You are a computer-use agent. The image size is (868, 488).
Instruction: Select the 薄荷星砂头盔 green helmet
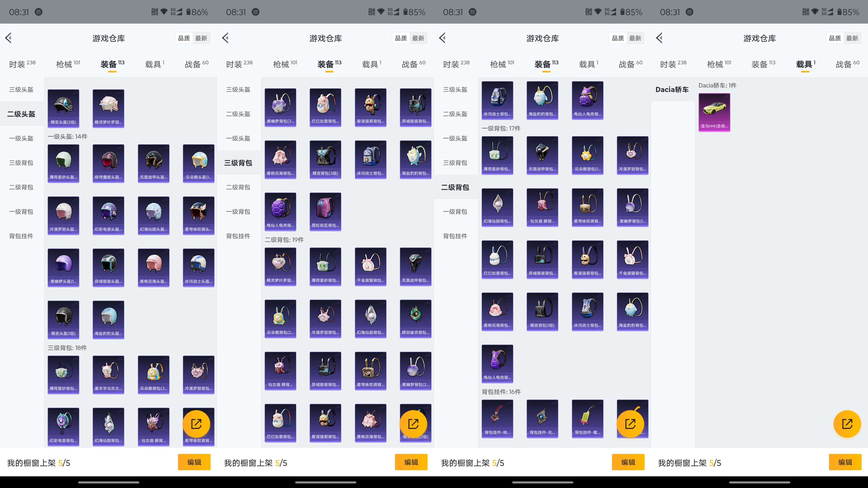pyautogui.click(x=63, y=163)
